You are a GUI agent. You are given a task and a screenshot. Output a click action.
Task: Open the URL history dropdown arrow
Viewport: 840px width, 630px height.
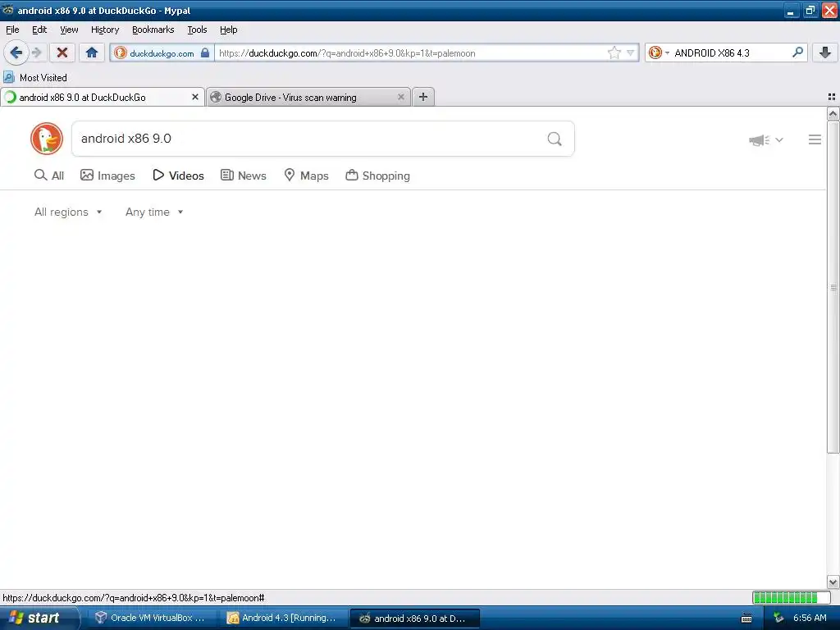coord(631,52)
